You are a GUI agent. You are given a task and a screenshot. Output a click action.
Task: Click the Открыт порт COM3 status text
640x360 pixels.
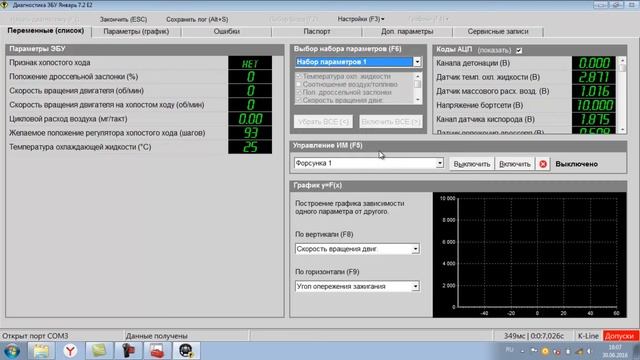[x=36, y=336]
